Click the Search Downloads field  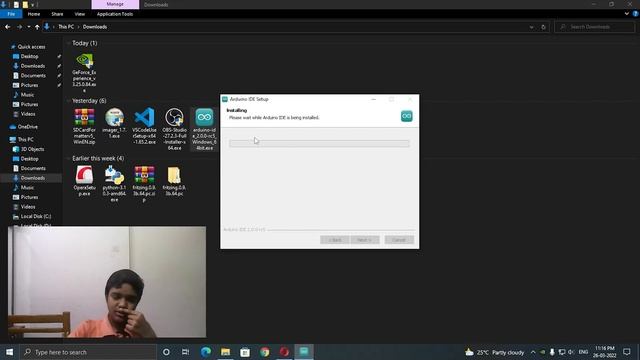pos(594,27)
